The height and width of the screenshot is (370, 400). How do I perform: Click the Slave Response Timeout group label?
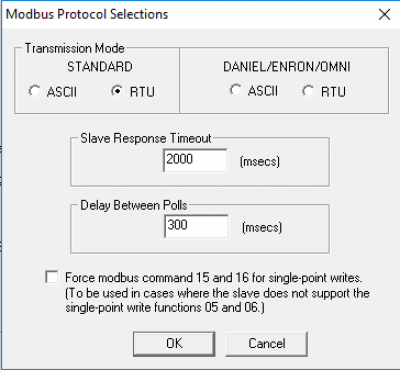coord(146,138)
